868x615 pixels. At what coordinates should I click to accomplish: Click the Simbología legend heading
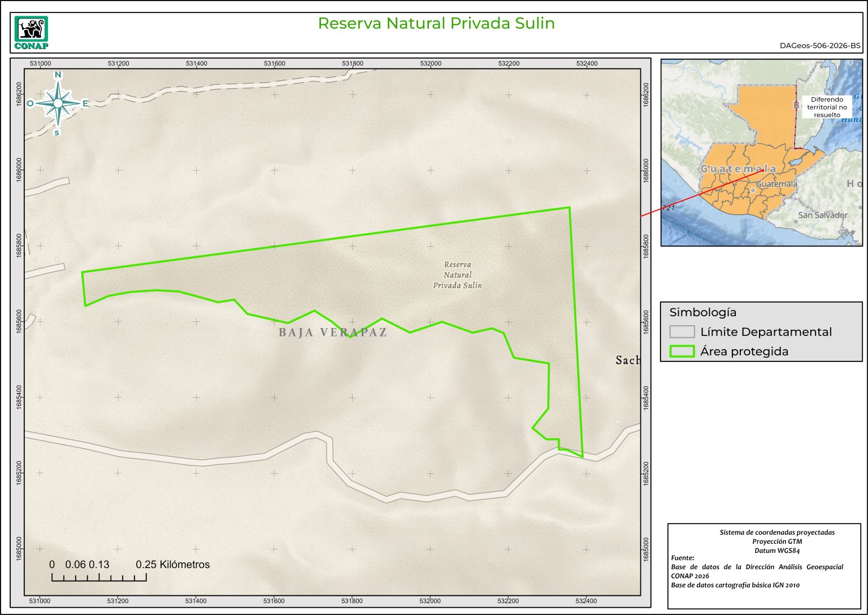(702, 312)
